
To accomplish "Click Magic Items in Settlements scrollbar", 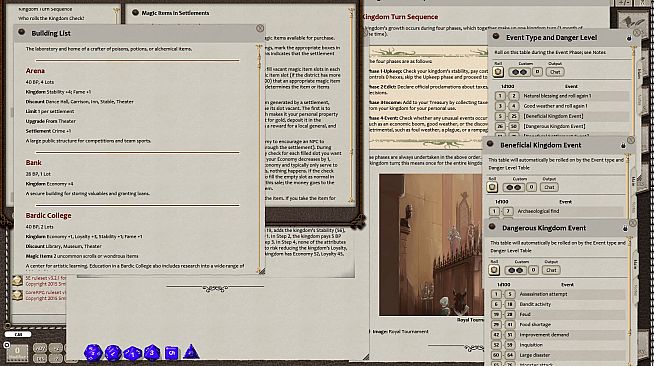I will point(352,104).
